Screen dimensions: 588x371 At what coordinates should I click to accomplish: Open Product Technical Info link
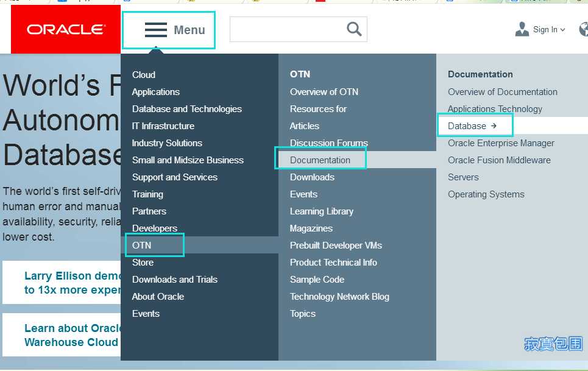pyautogui.click(x=333, y=263)
